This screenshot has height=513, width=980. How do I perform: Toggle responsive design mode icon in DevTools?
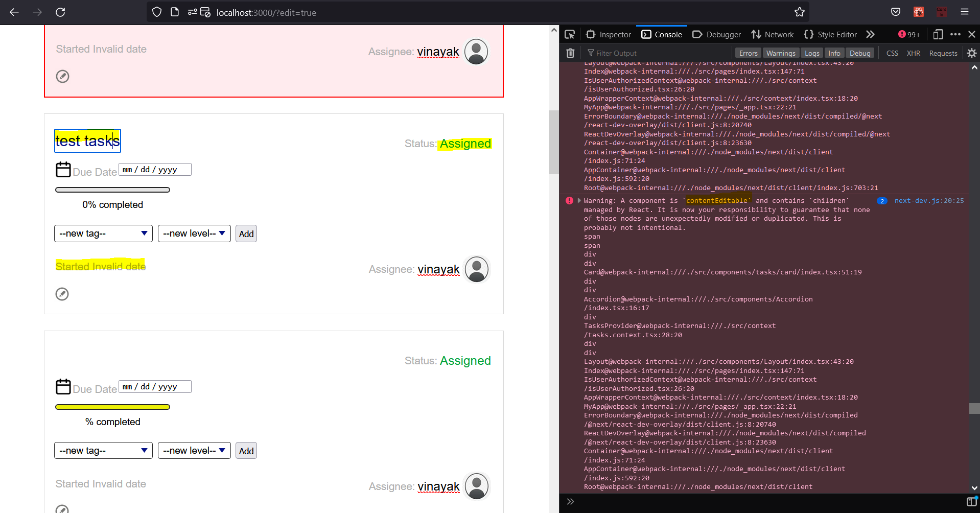[938, 34]
